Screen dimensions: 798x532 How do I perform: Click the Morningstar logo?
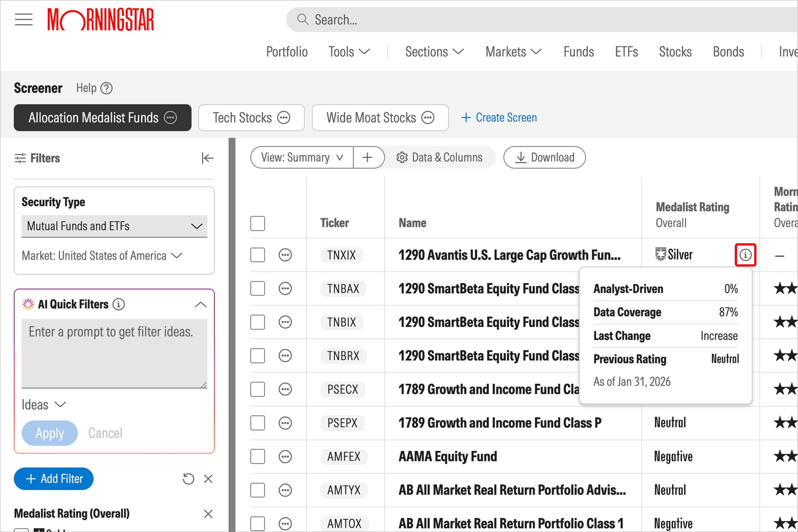pyautogui.click(x=101, y=20)
